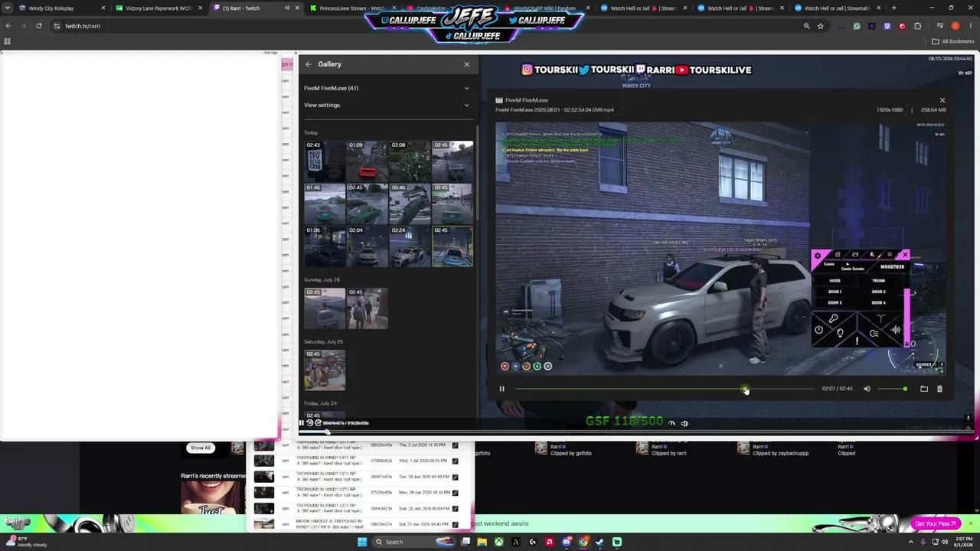
Task: Toggle HOOD in the vehicle menu
Action: pyautogui.click(x=835, y=281)
